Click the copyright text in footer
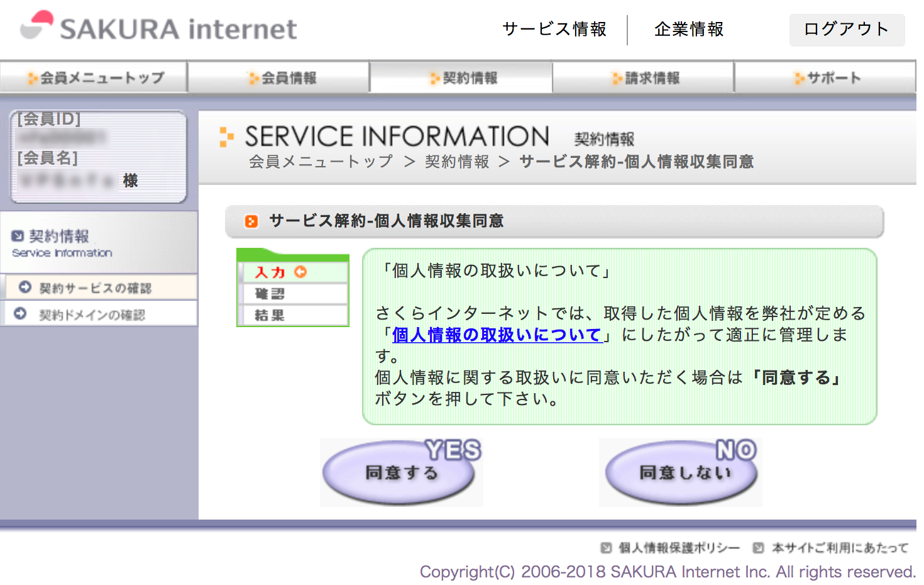Screen dimensions: 924x585 coord(668,572)
